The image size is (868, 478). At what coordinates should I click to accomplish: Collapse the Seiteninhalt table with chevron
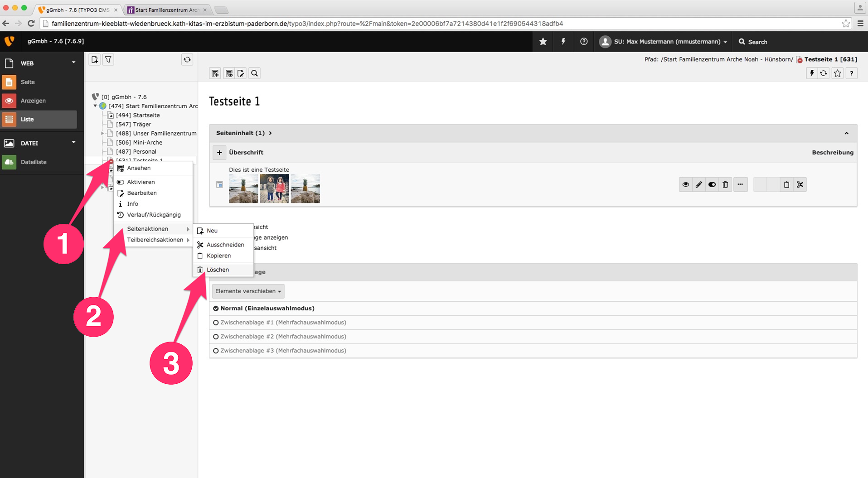click(x=846, y=133)
